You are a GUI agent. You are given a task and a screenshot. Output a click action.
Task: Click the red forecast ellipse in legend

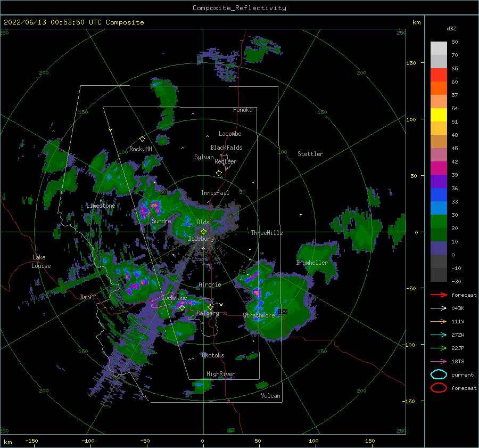pyautogui.click(x=439, y=388)
